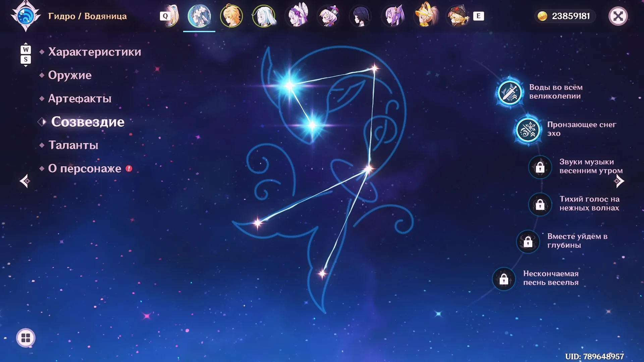Screen dimensions: 644x362
Task: Open the grid menu button
Action: tap(26, 338)
